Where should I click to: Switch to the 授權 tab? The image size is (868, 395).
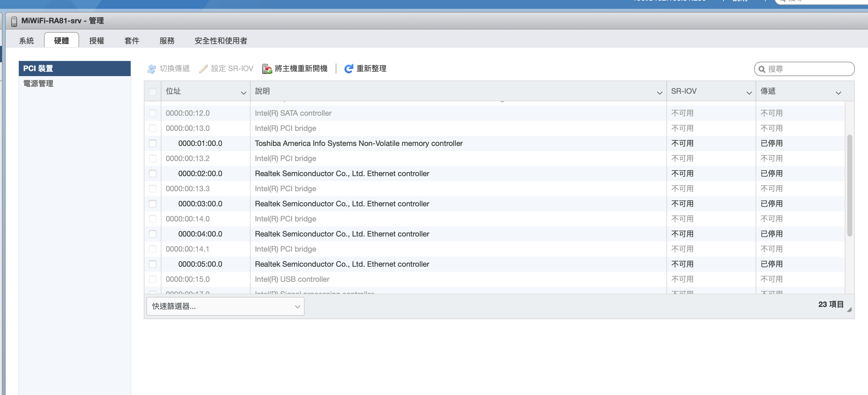[96, 41]
